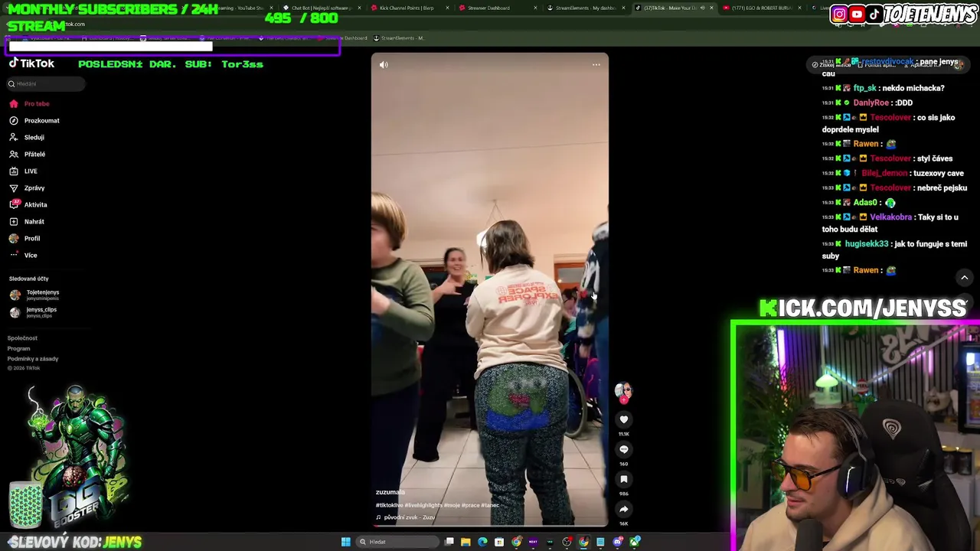Image resolution: width=980 pixels, height=551 pixels.
Task: Open TikTok LIVE section
Action: click(x=23, y=171)
